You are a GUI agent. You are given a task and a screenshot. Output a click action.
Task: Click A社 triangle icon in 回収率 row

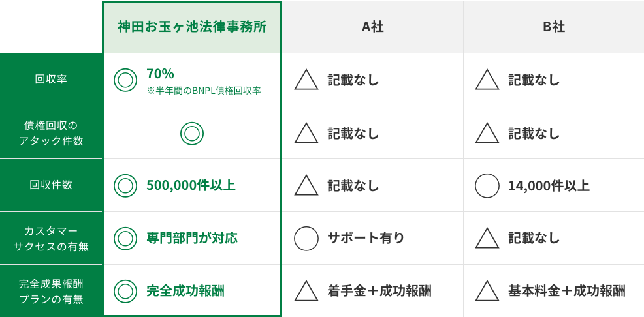[x=306, y=80]
